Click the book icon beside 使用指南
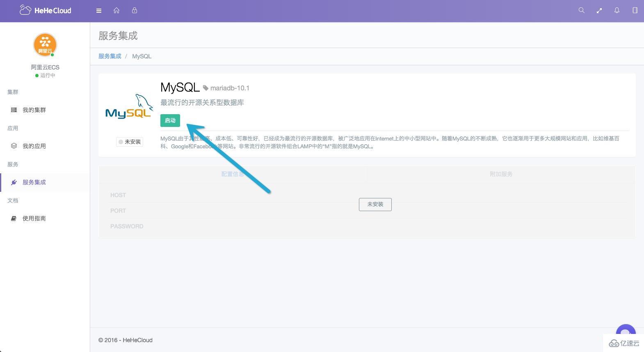Image resolution: width=644 pixels, height=352 pixels. pyautogui.click(x=14, y=219)
